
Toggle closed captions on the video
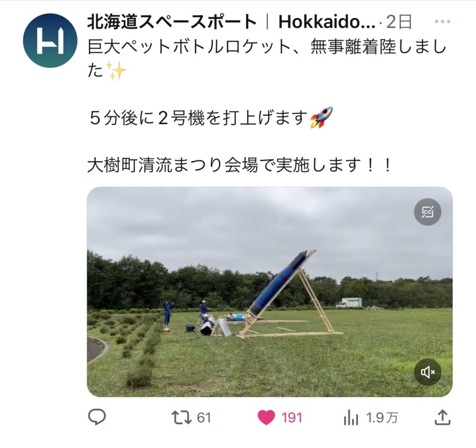point(427,212)
